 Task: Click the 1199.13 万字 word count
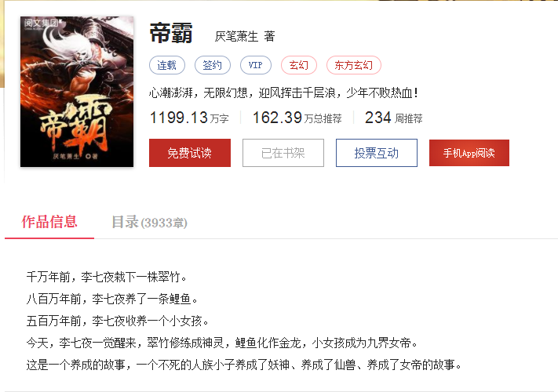(189, 118)
